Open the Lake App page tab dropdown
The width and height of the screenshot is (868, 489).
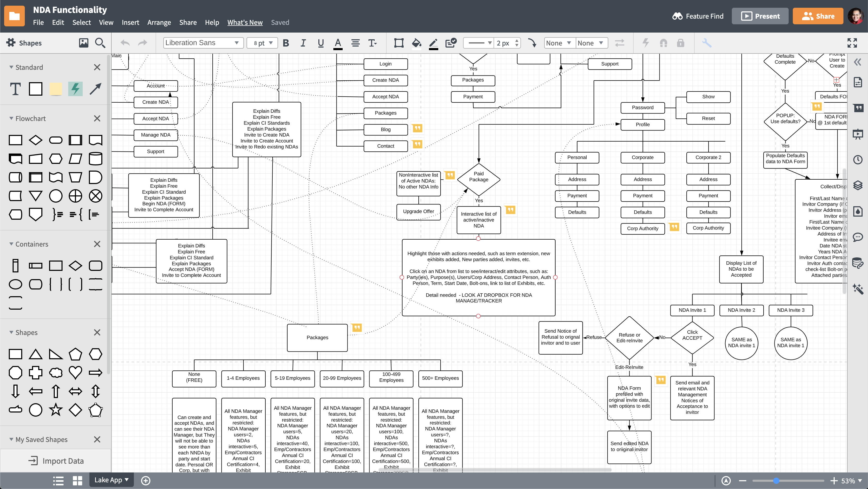click(112, 480)
